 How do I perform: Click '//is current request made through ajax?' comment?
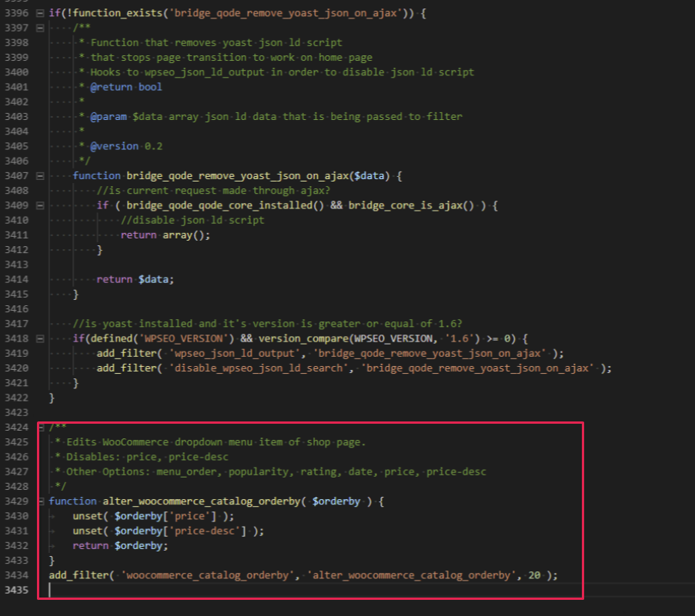[213, 191]
